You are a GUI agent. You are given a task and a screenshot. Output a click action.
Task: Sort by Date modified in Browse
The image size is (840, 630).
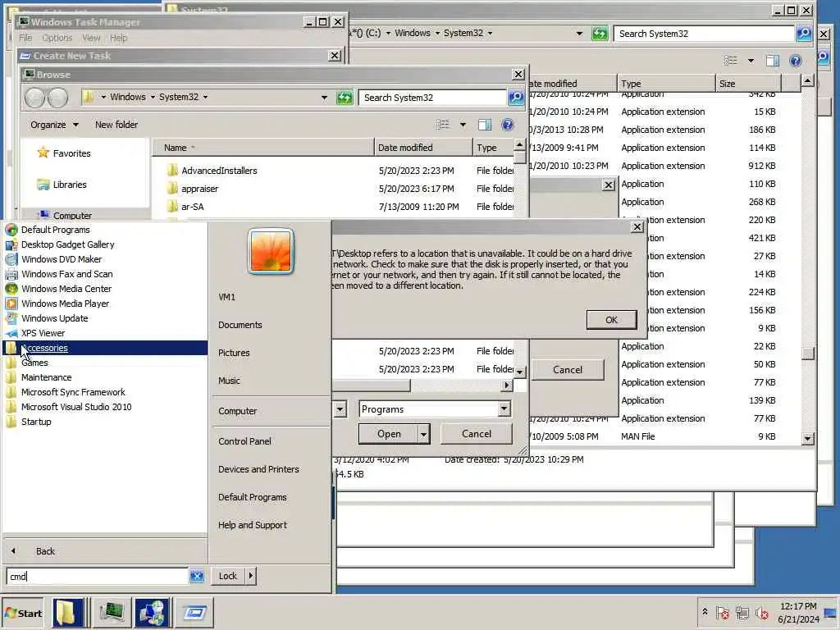(x=423, y=148)
